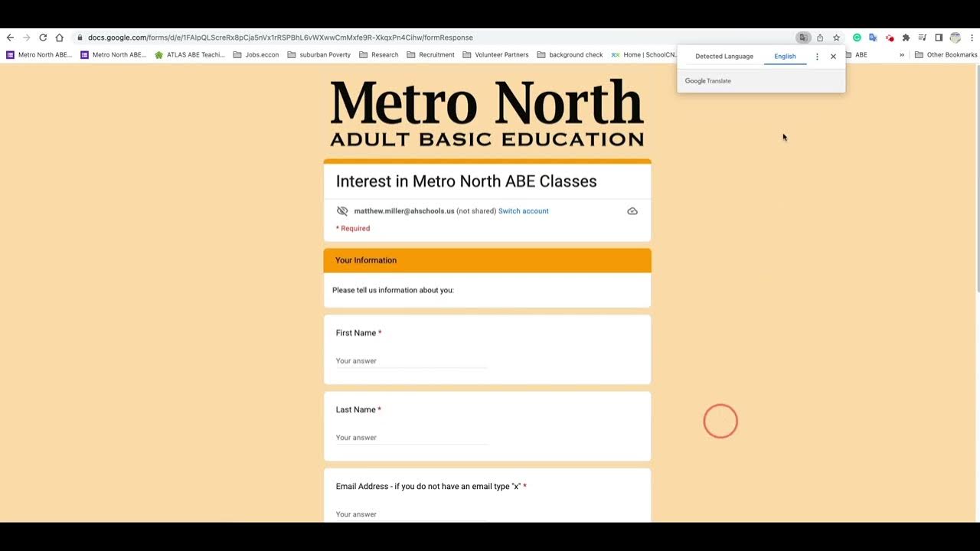Click the Your Information section header
The image size is (980, 551).
[487, 260]
